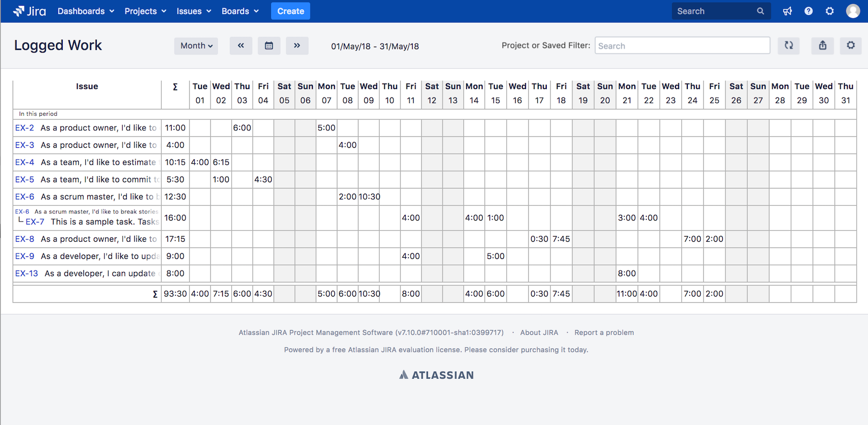Open issue EX-8
Image resolution: width=868 pixels, height=425 pixels.
[25, 239]
